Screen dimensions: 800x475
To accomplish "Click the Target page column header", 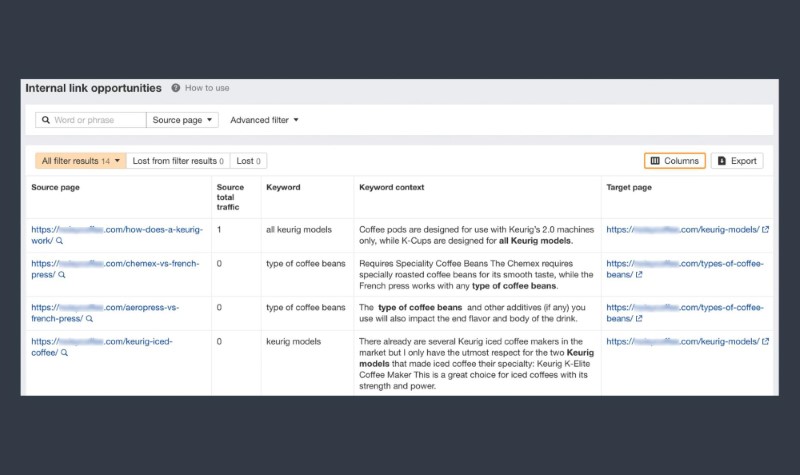I will [629, 187].
